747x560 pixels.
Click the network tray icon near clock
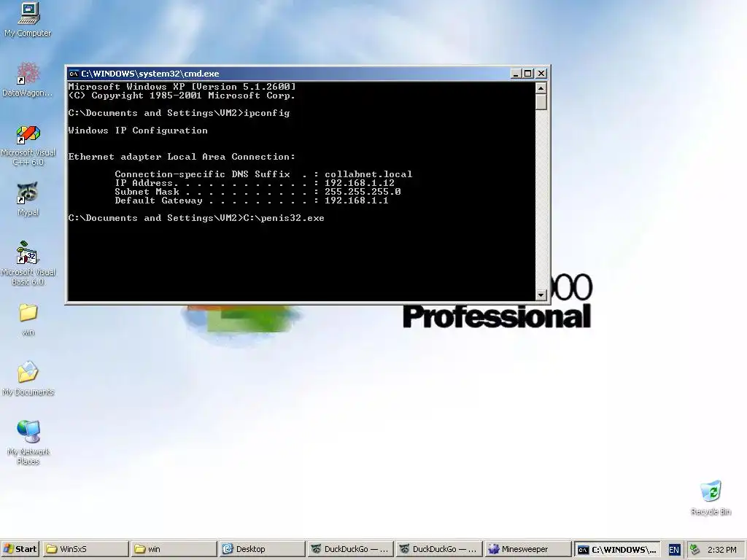click(694, 550)
